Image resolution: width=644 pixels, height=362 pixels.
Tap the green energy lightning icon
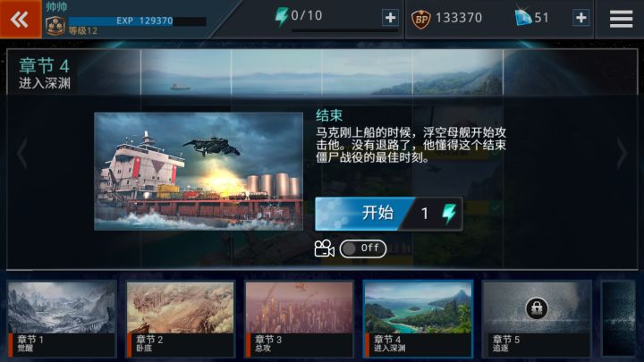click(x=282, y=17)
